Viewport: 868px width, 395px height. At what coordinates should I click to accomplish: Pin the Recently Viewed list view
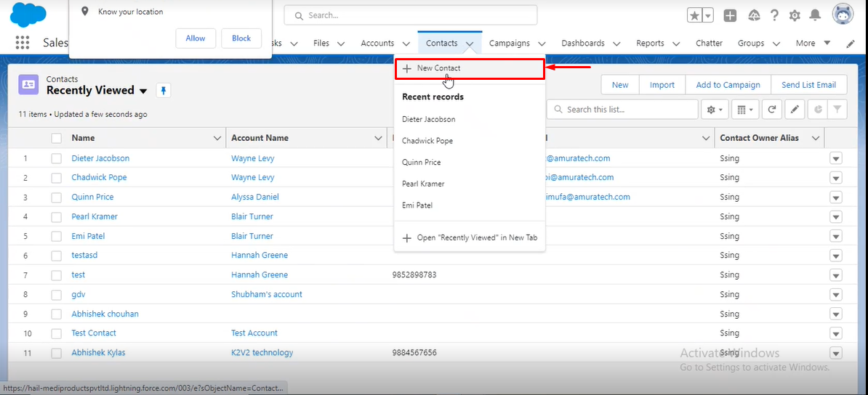164,91
